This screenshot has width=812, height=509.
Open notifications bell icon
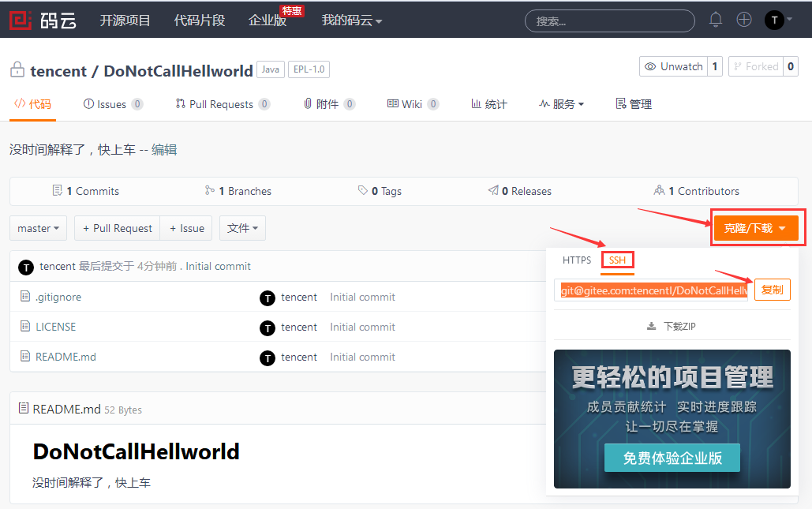click(x=715, y=20)
